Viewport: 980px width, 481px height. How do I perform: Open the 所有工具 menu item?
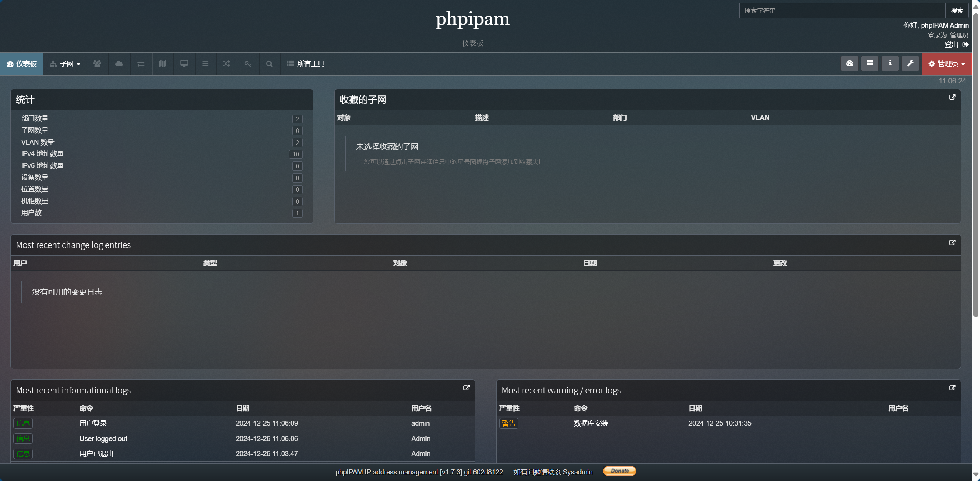coord(306,63)
